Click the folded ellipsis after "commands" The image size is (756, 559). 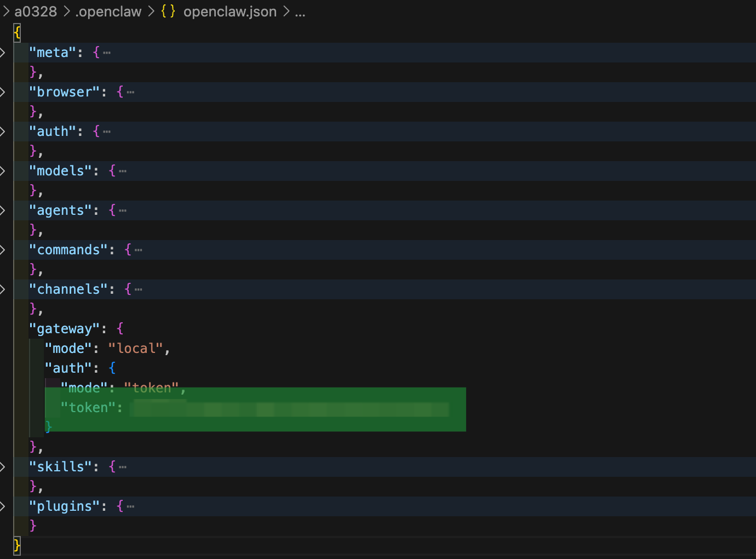pos(139,250)
